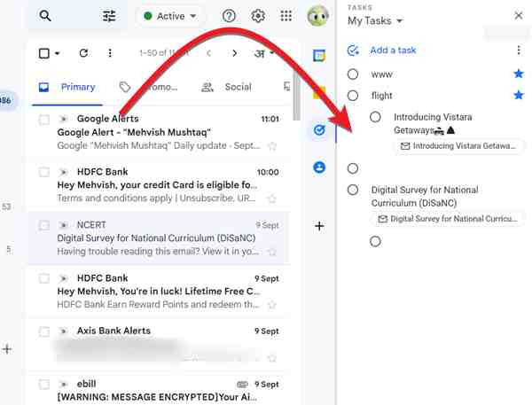The width and height of the screenshot is (532, 405).
Task: Open email 'Hey Mehvish, your credit Card is eligible'
Action: coord(160,185)
